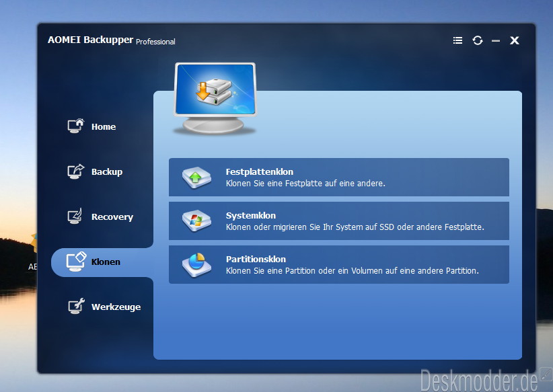Click the Werkzeuge wrench icon
The height and width of the screenshot is (392, 553).
coord(76,307)
